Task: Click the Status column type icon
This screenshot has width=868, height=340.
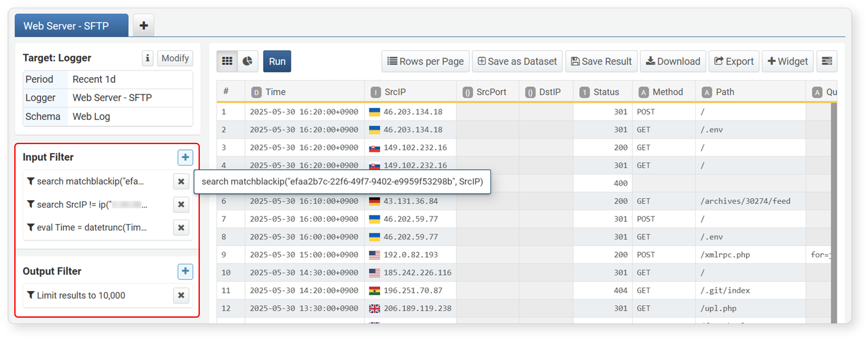Action: [x=584, y=92]
